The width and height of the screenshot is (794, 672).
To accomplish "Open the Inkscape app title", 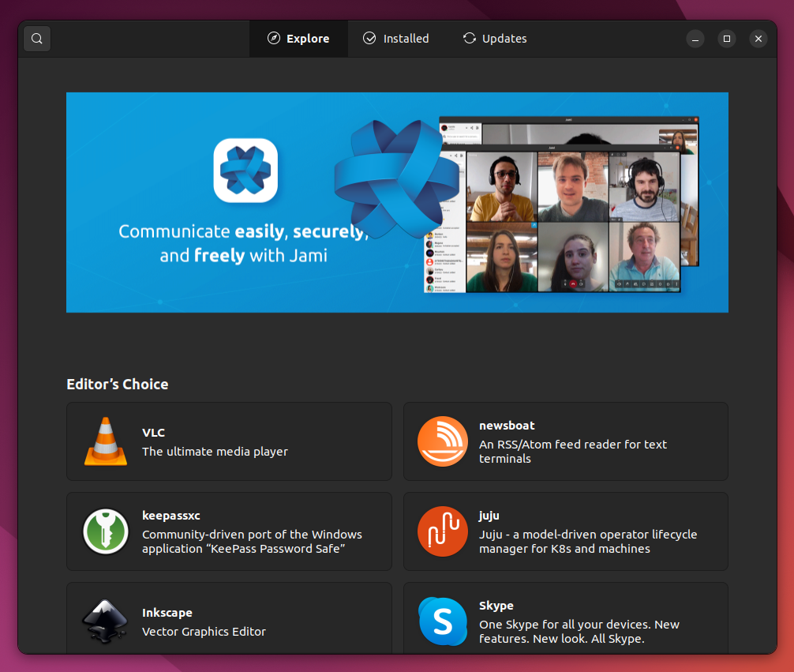I will [x=167, y=613].
